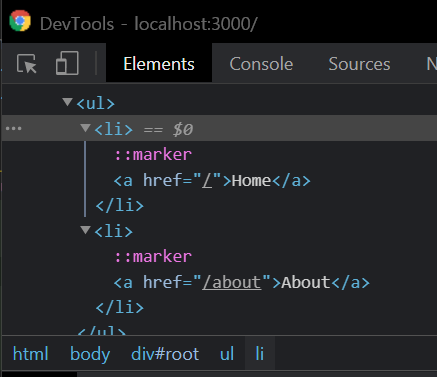Collapse the ul element node
This screenshot has width=437, height=377.
click(x=68, y=102)
